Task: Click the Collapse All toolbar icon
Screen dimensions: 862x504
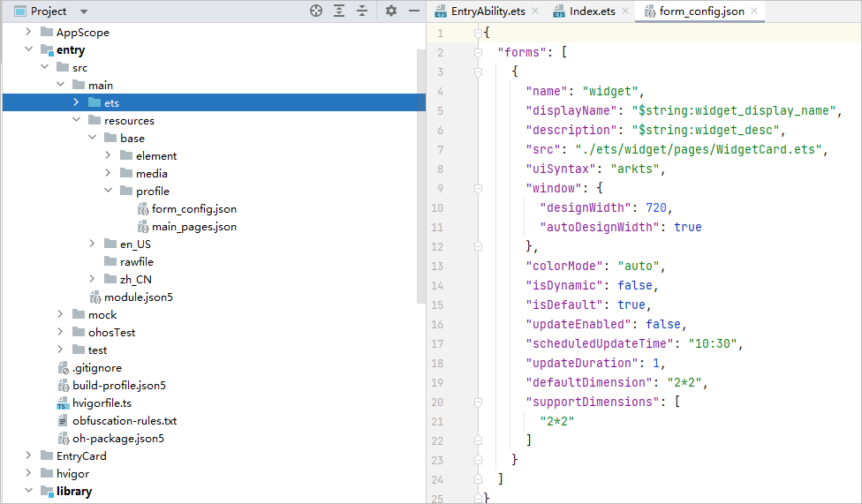Action: (x=362, y=11)
